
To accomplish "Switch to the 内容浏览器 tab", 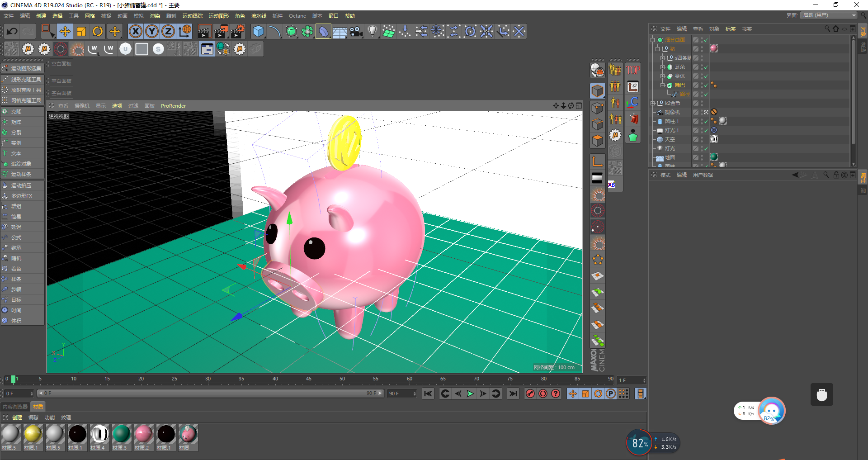I will pos(15,407).
